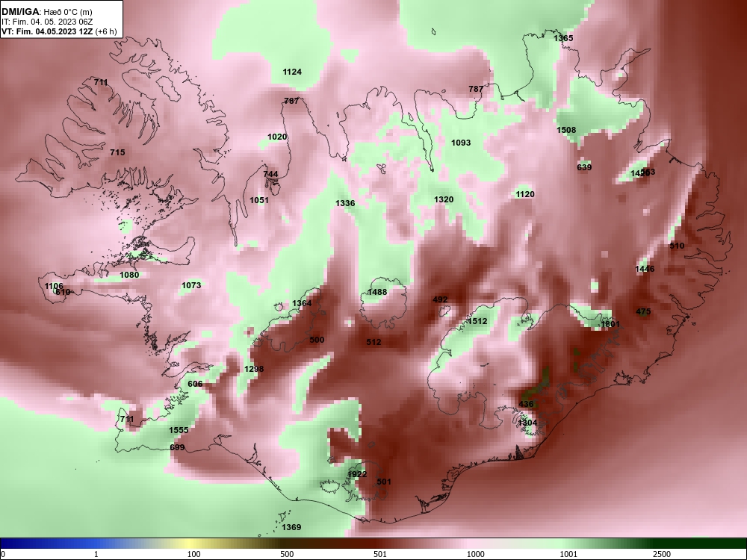
Task: Click the map value 1106
Action: coord(54,286)
